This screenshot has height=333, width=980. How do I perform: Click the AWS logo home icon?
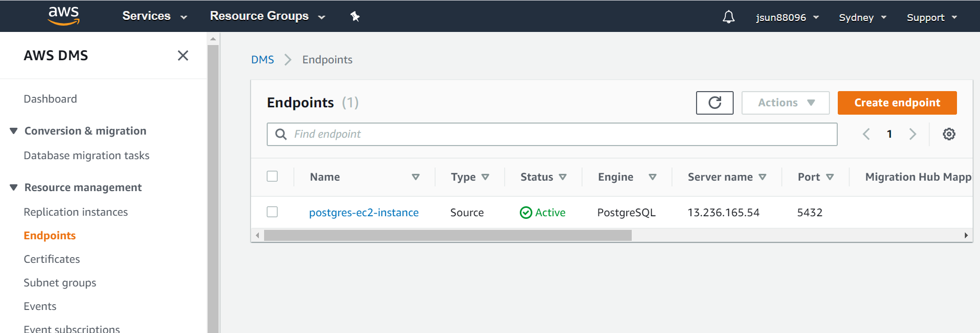click(63, 16)
